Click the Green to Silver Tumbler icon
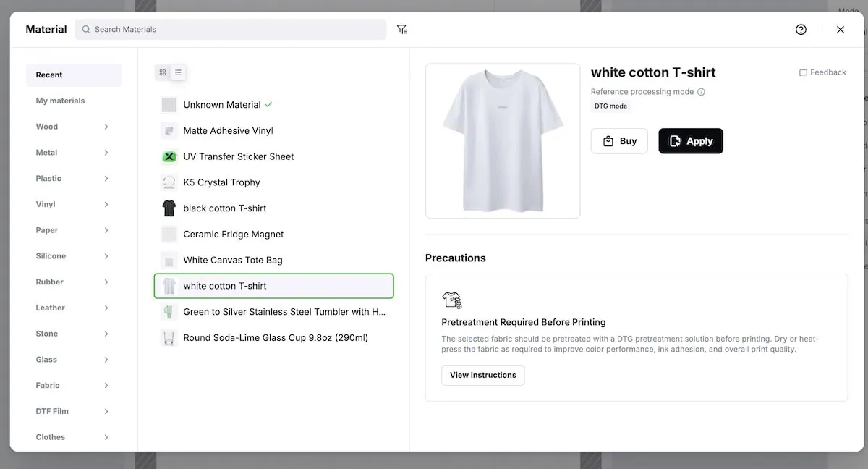The image size is (868, 469). click(169, 312)
